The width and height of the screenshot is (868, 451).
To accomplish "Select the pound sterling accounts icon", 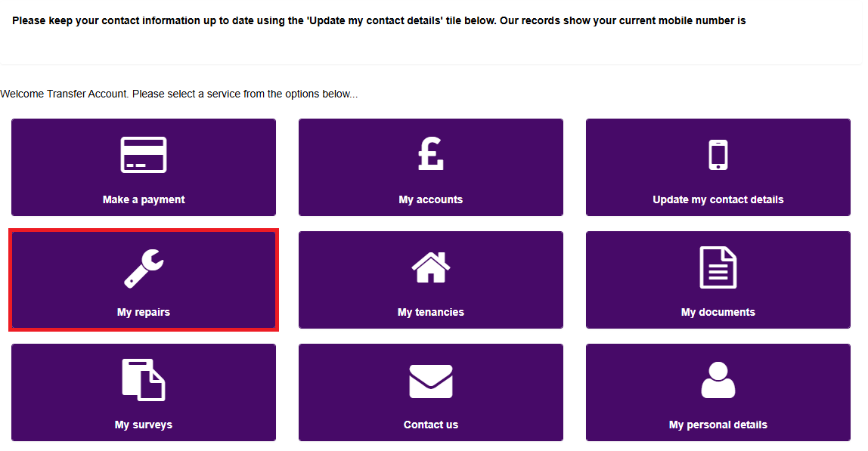I will point(431,154).
